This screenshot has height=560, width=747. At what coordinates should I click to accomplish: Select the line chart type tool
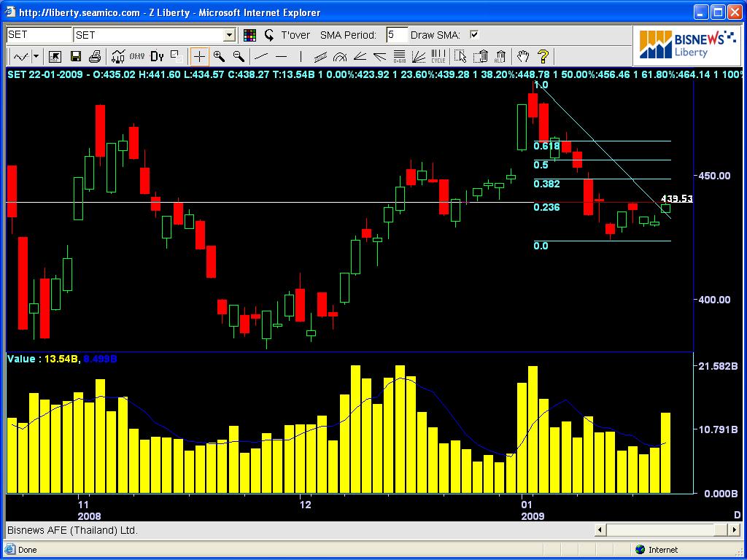pos(21,57)
